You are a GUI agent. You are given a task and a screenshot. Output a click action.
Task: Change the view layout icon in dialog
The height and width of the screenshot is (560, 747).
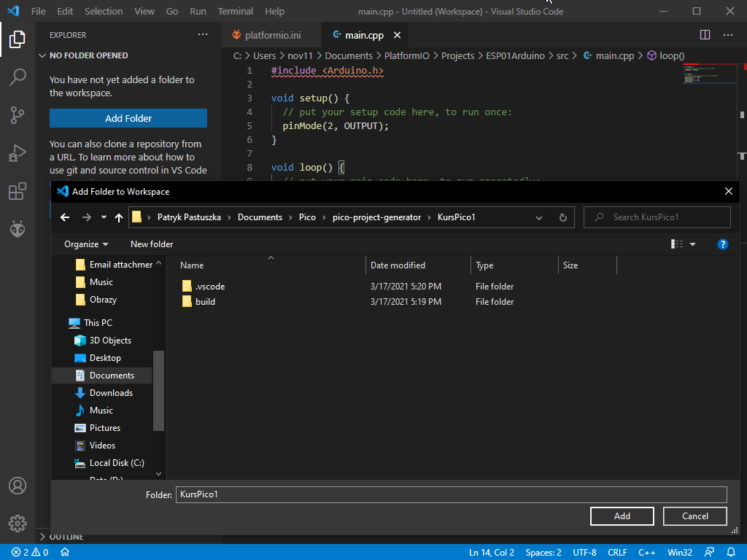677,244
